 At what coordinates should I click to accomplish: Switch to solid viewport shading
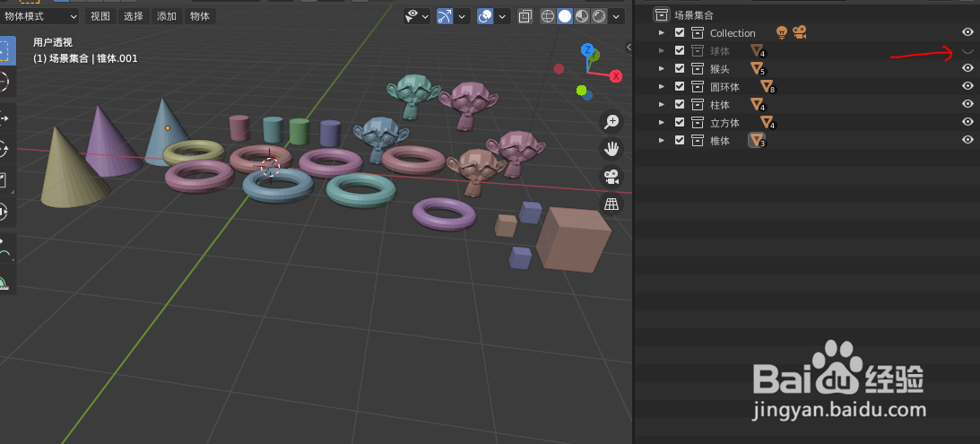[564, 16]
